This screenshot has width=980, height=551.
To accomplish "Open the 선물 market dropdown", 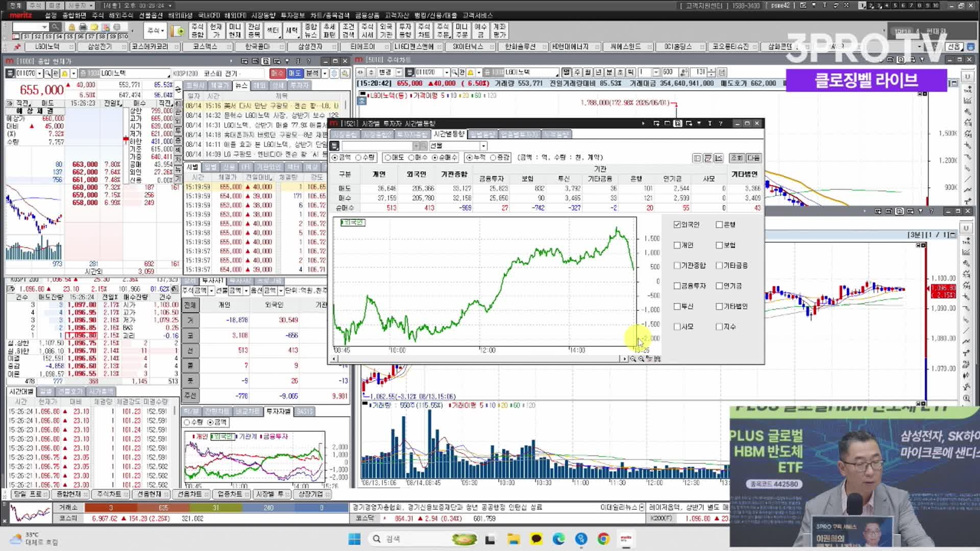I will 483,146.
